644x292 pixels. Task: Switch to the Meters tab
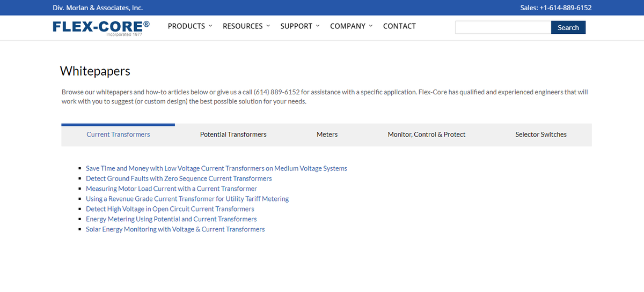[x=327, y=134]
